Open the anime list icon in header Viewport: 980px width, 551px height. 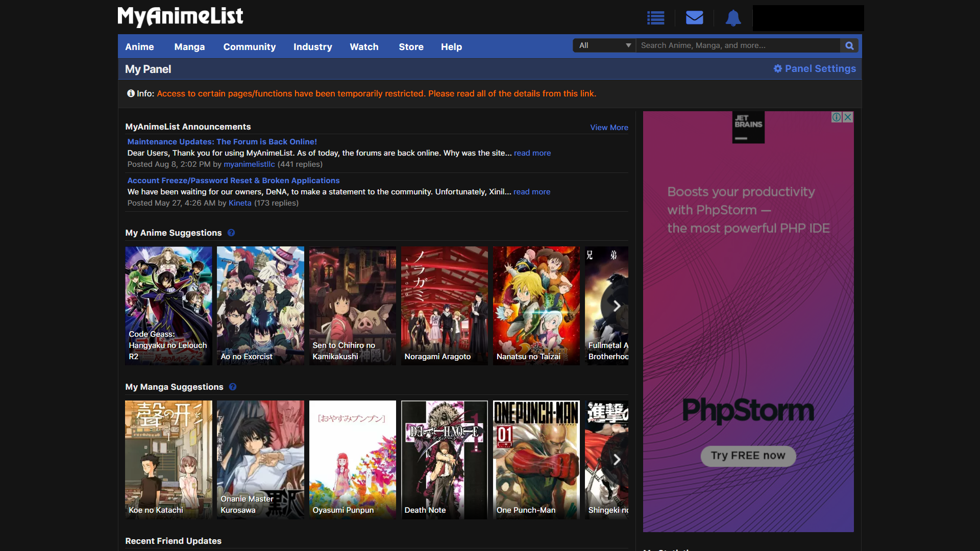click(x=655, y=18)
